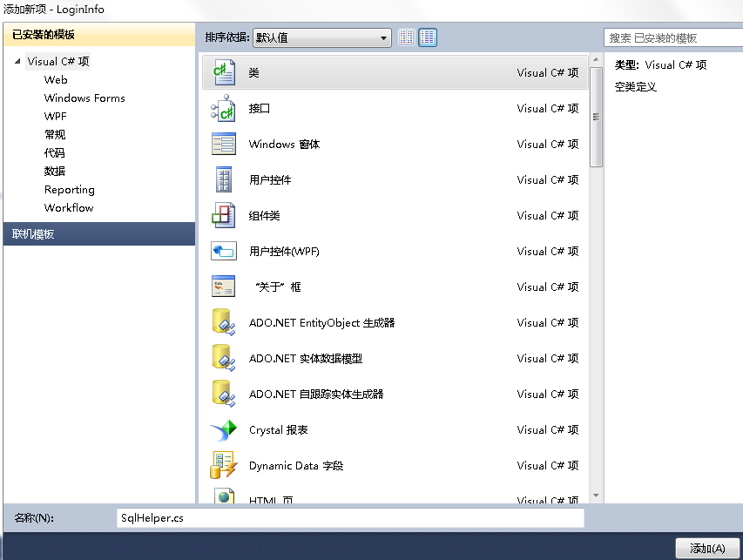Click ADO.NET 自跟踪实体生成器 template name
This screenshot has height=560, width=743.
[316, 395]
